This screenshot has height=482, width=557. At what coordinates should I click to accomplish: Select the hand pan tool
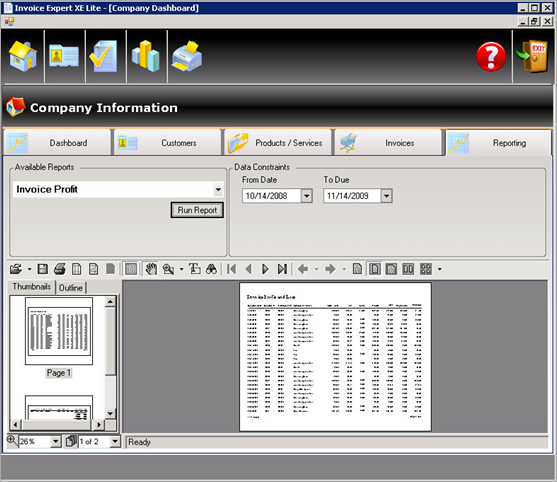pyautogui.click(x=151, y=269)
